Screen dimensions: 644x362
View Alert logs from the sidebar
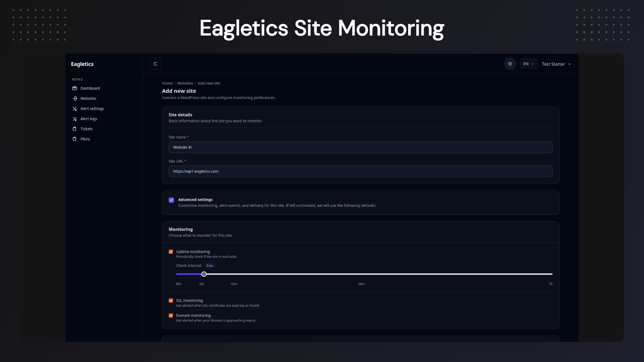[x=89, y=119]
